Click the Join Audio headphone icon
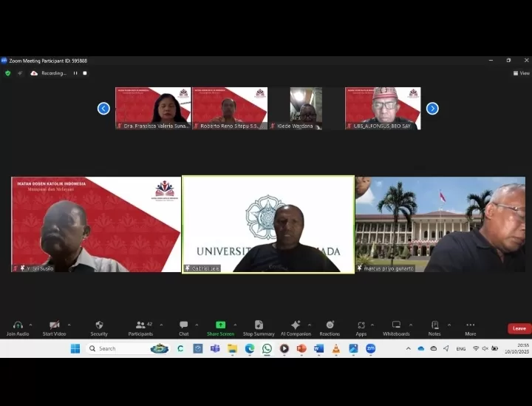Viewport: 532px width, 406px height. click(18, 325)
